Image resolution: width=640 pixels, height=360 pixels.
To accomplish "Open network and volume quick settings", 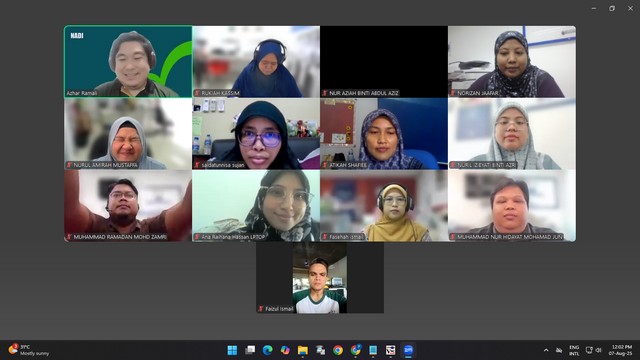I will (x=593, y=350).
